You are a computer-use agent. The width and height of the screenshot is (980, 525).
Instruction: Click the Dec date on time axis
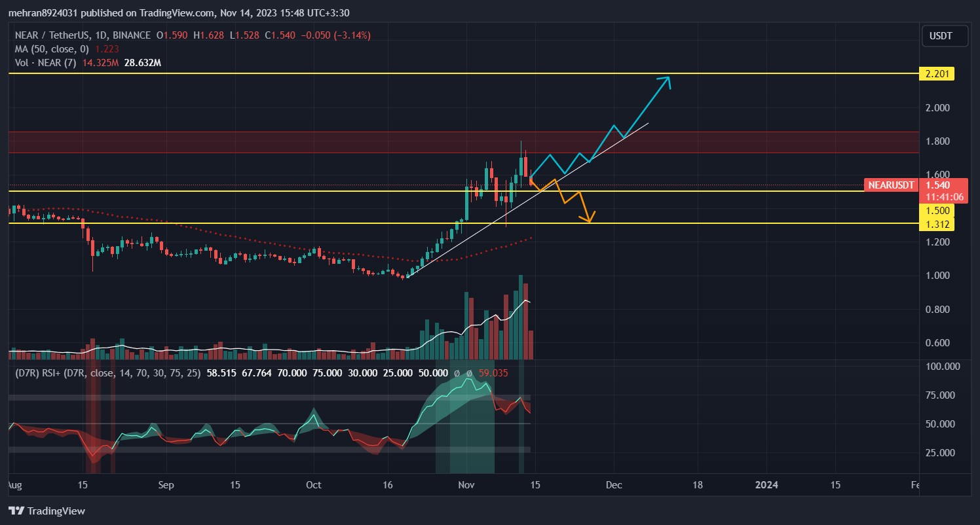click(614, 485)
